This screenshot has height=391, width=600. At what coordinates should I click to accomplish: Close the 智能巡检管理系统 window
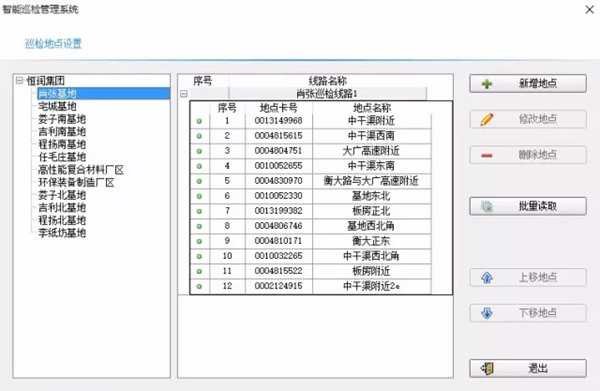point(590,10)
